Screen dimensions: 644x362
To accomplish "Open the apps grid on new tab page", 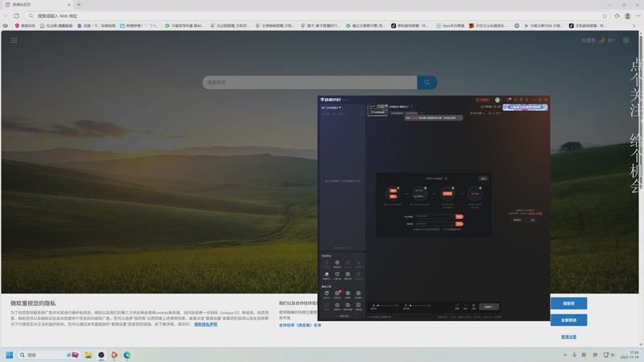I will pos(14,40).
